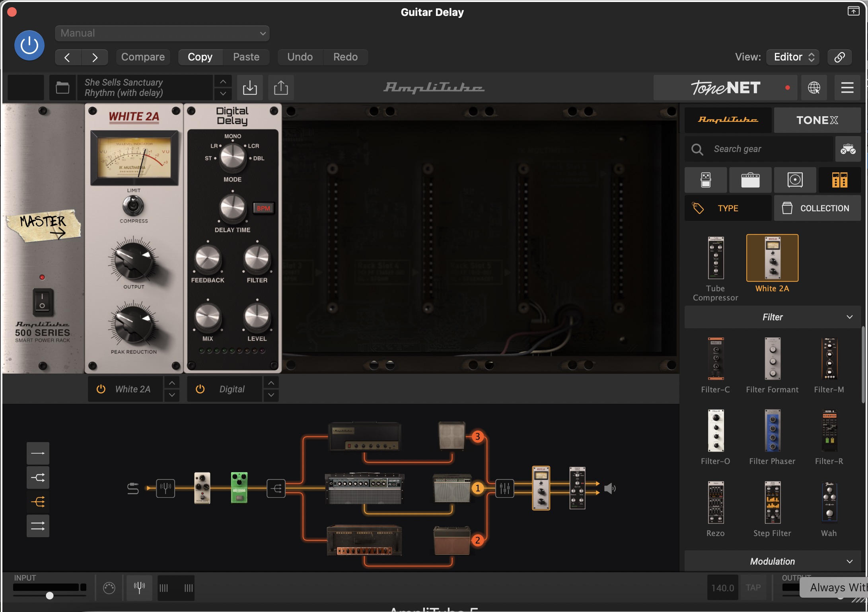
Task: Click the gear filter icon beside search
Action: click(848, 149)
